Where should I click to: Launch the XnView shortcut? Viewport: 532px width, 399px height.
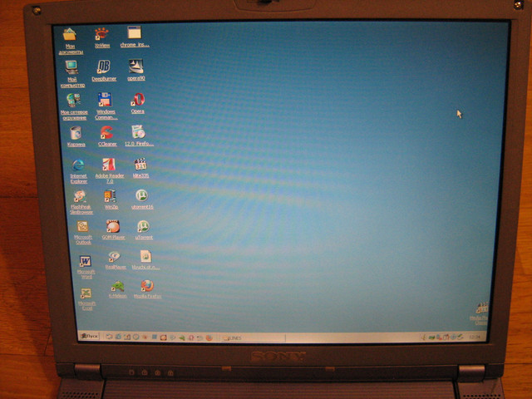tap(101, 34)
